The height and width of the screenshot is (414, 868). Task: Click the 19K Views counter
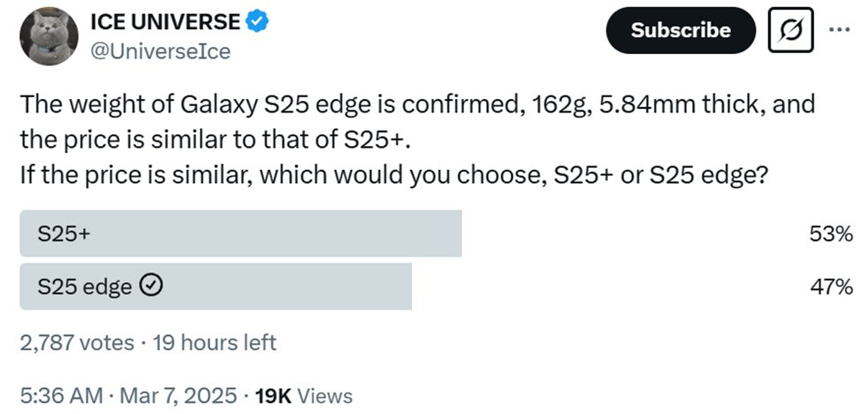click(x=303, y=395)
